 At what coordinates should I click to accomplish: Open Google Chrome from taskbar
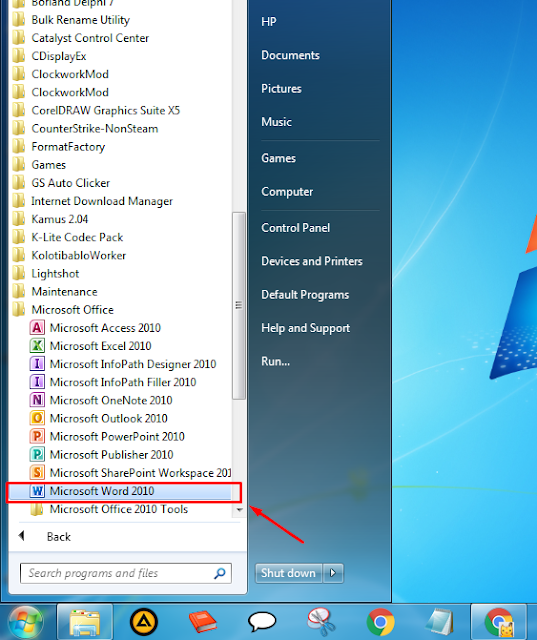click(x=380, y=622)
